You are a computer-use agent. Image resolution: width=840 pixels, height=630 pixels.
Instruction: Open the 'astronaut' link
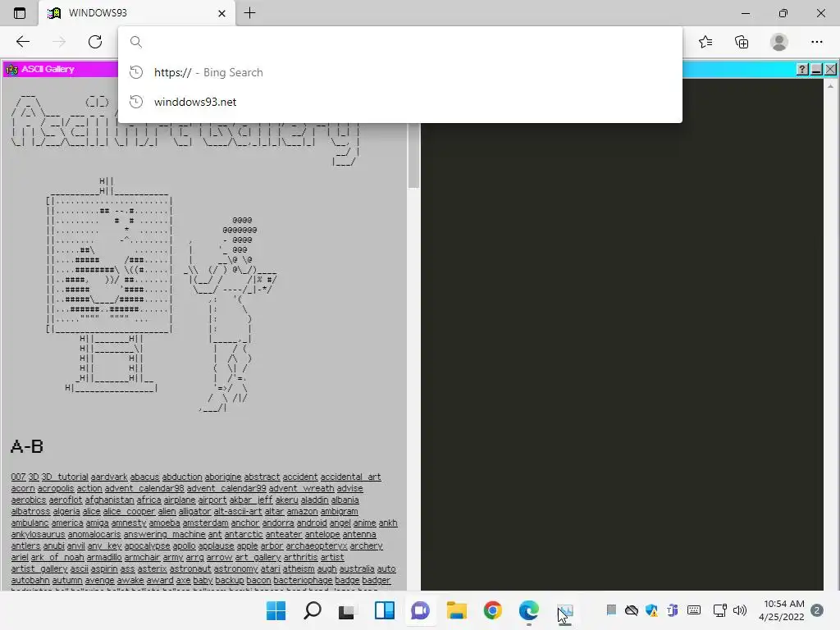tap(190, 569)
